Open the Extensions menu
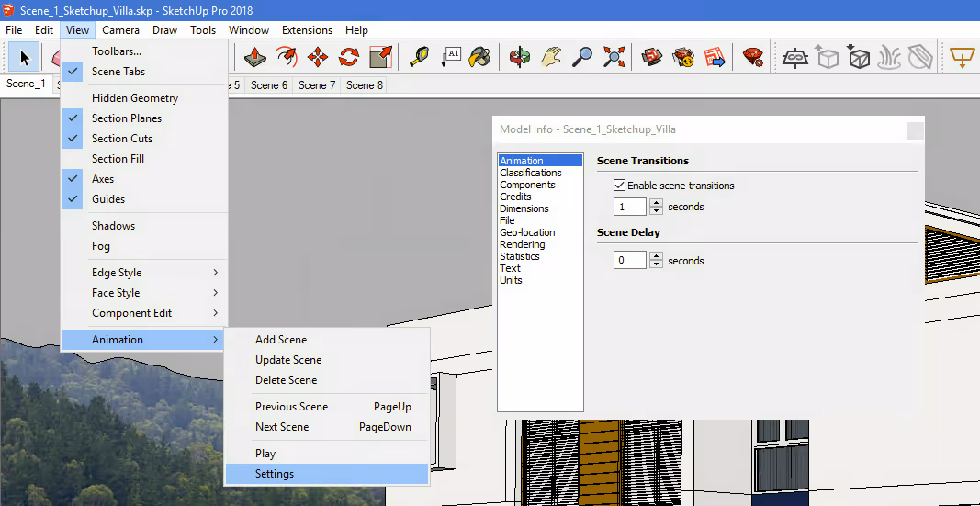Viewport: 980px width, 506px height. pyautogui.click(x=307, y=30)
